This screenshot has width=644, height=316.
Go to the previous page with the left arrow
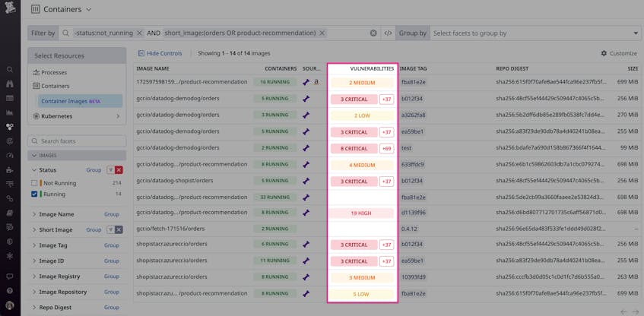623,312
